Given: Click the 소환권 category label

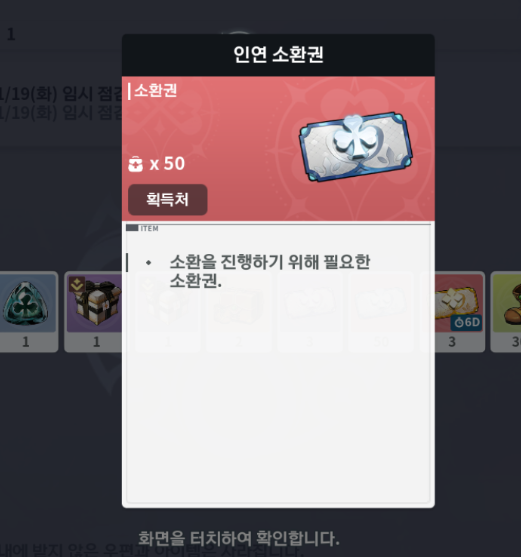Looking at the screenshot, I should click(x=155, y=90).
